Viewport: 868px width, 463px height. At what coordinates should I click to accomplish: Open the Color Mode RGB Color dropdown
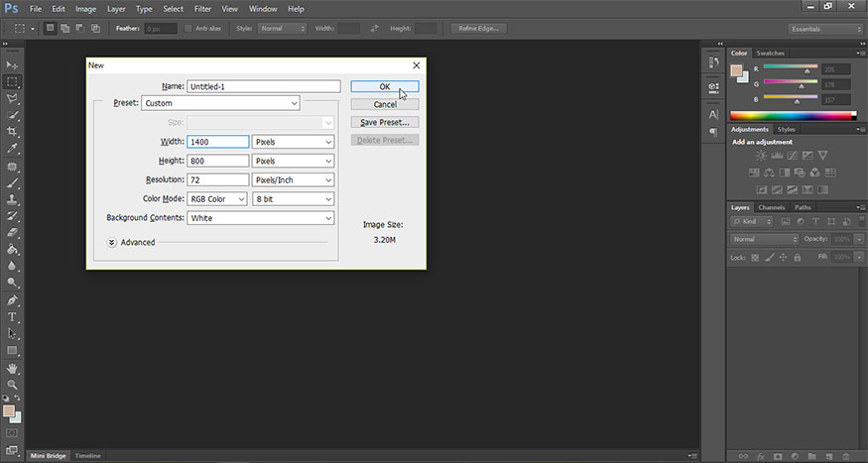217,198
